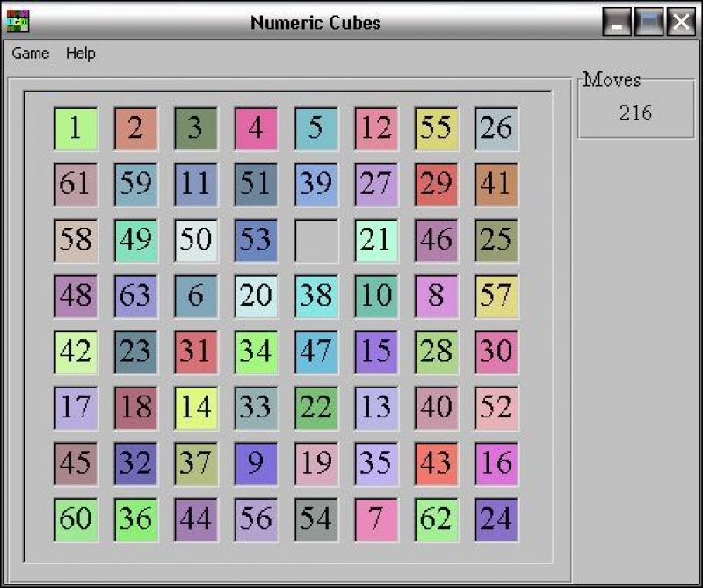Choose the cube numbered 27
703x588 pixels.
[377, 185]
